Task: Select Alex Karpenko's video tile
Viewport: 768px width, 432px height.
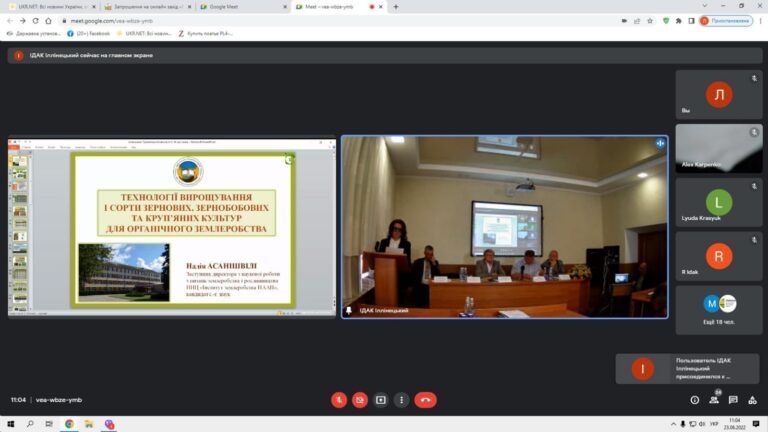Action: click(719, 148)
